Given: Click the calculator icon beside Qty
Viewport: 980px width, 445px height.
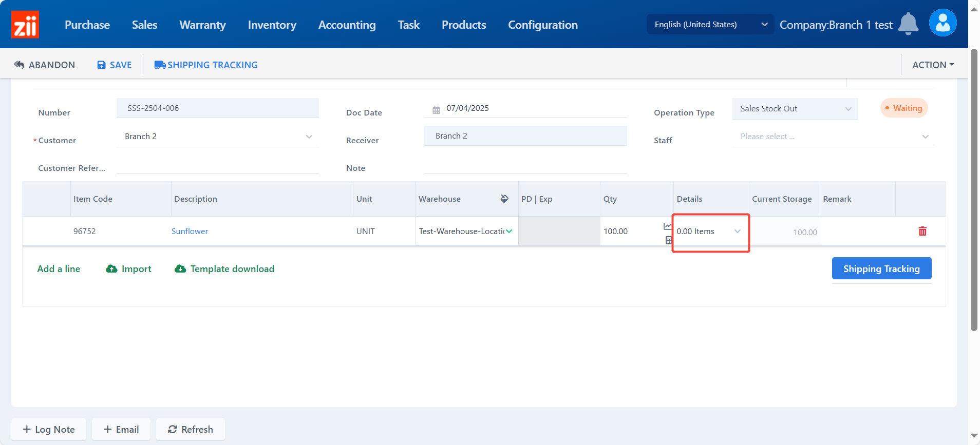Looking at the screenshot, I should click(668, 240).
